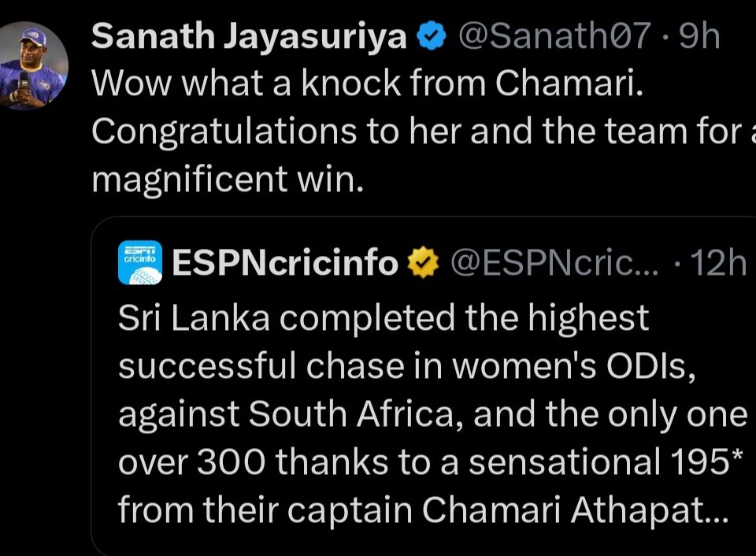The image size is (756, 556).
Task: Click the "magnificent win." text
Action: [228, 180]
